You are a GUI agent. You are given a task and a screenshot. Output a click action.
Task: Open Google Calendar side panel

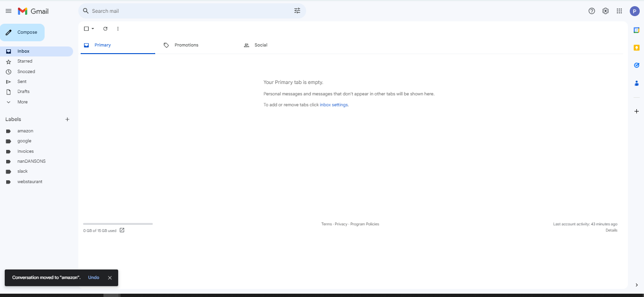636,30
